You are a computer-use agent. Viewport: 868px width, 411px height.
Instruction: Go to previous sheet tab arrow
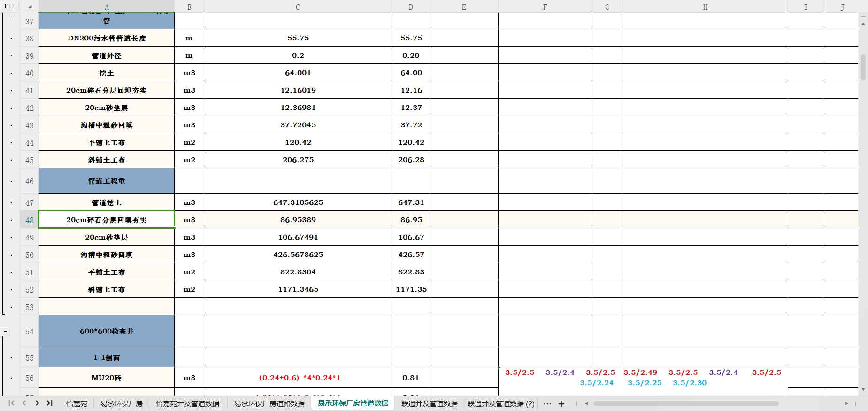[x=24, y=403]
